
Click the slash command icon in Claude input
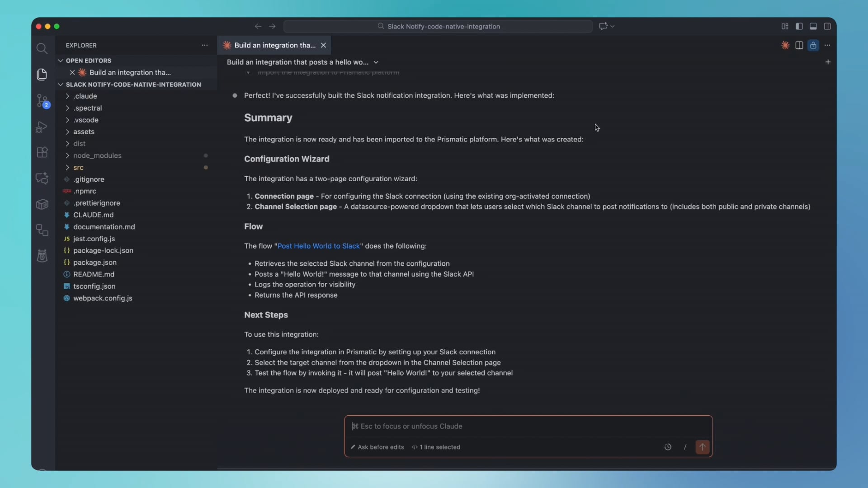click(x=684, y=447)
